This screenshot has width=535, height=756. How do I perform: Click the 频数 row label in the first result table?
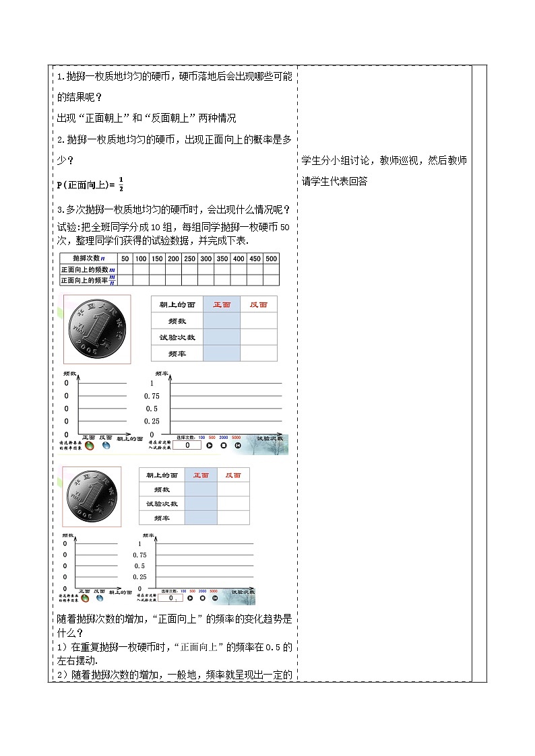pos(177,321)
